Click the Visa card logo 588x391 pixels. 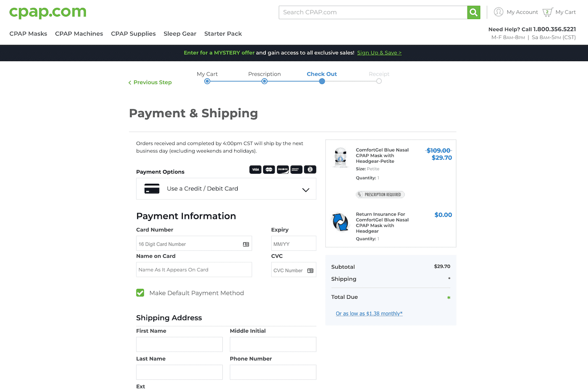coord(255,169)
